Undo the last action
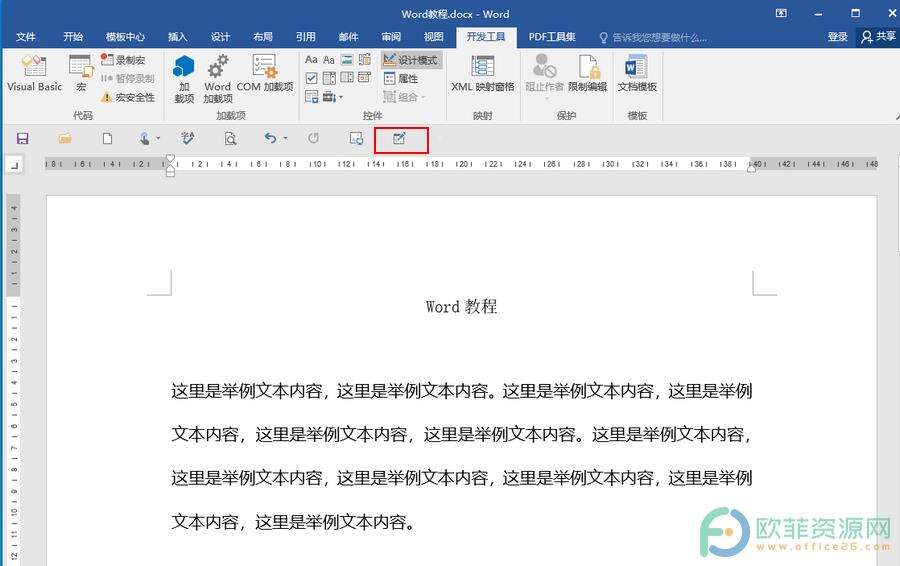Image resolution: width=900 pixels, height=566 pixels. [x=270, y=138]
